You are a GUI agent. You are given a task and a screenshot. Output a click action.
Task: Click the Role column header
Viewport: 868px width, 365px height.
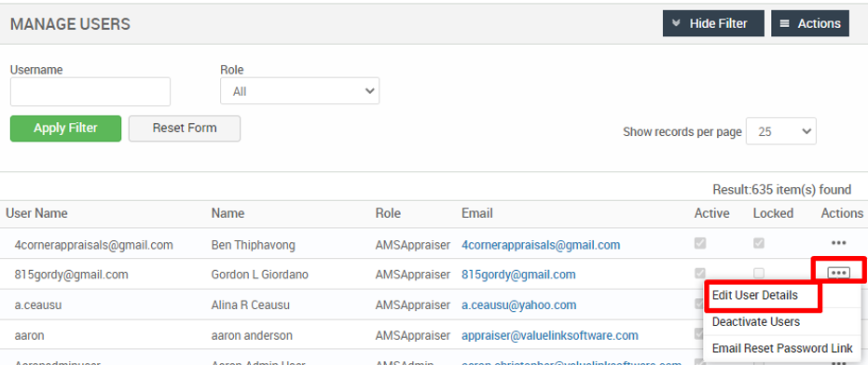tap(388, 213)
